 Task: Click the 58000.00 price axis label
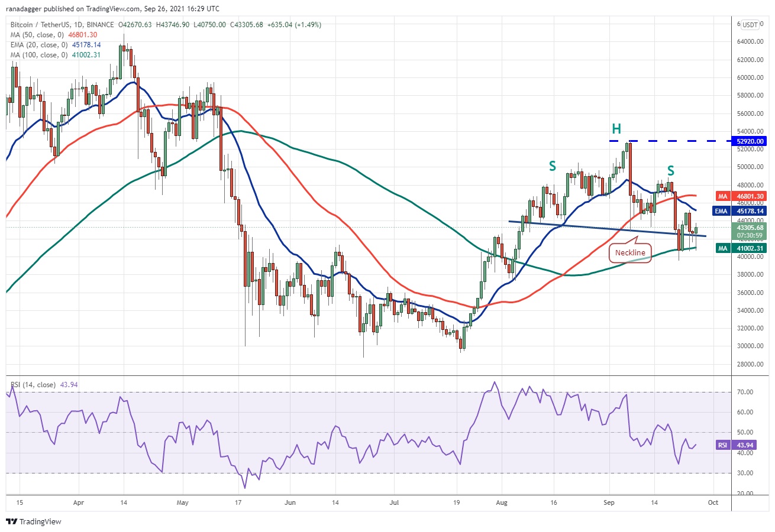point(749,96)
